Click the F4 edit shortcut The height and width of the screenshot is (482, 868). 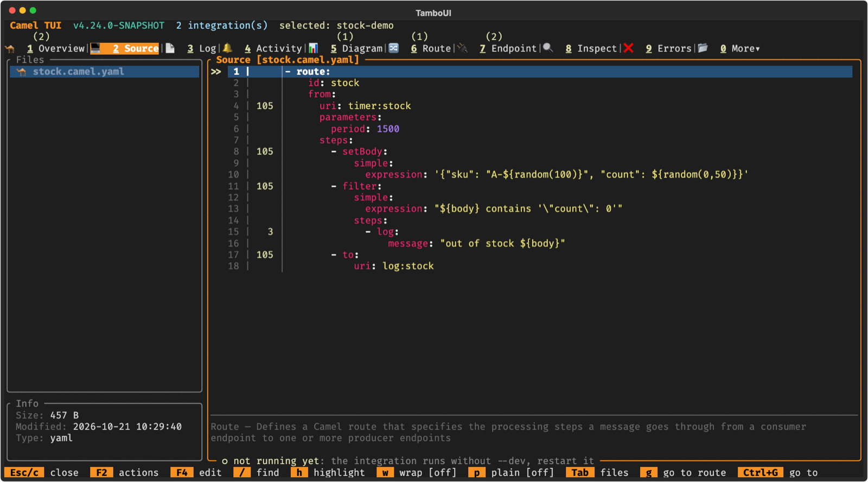click(196, 473)
